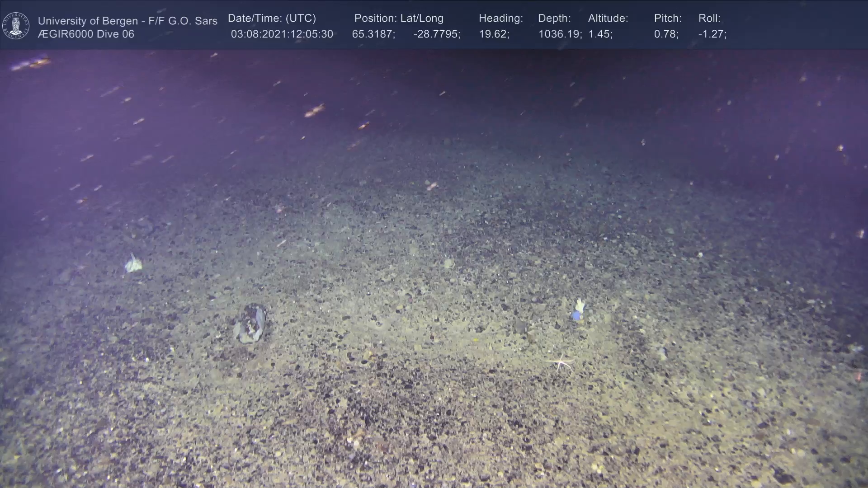Click the roll value -1.27

[x=712, y=34]
